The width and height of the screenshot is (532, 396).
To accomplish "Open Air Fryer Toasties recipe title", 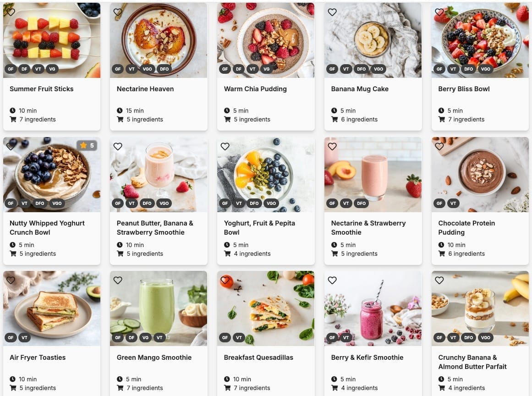I will tap(38, 357).
